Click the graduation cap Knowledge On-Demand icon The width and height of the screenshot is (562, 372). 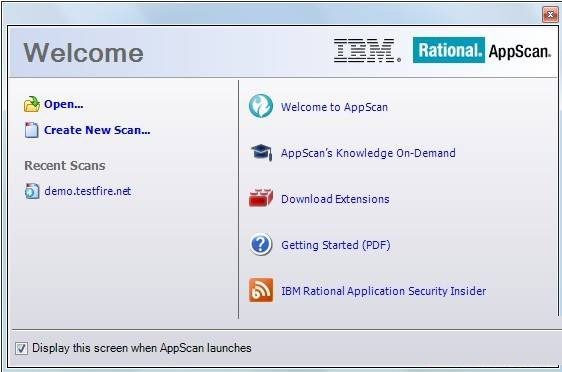pyautogui.click(x=261, y=153)
